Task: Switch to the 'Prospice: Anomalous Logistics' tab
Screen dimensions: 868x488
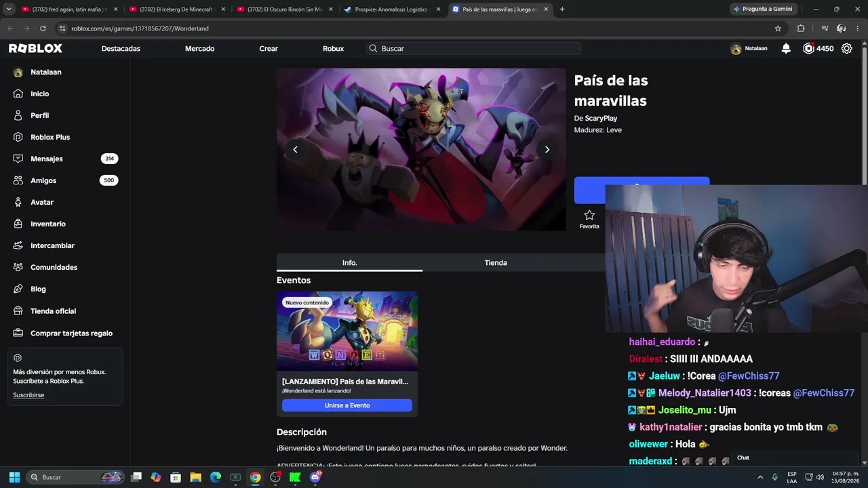Action: (x=392, y=9)
